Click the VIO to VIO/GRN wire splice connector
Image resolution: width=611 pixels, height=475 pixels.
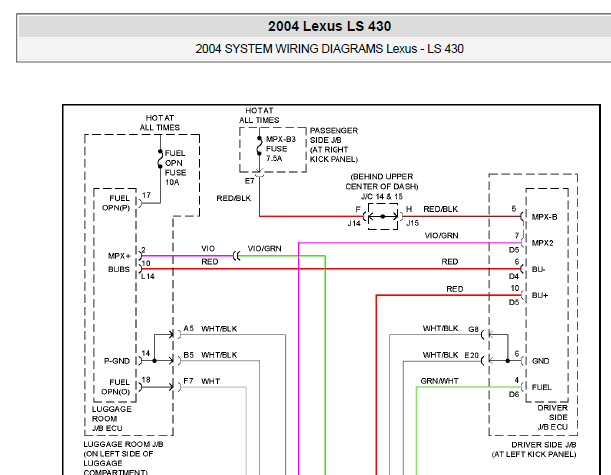pyautogui.click(x=236, y=256)
